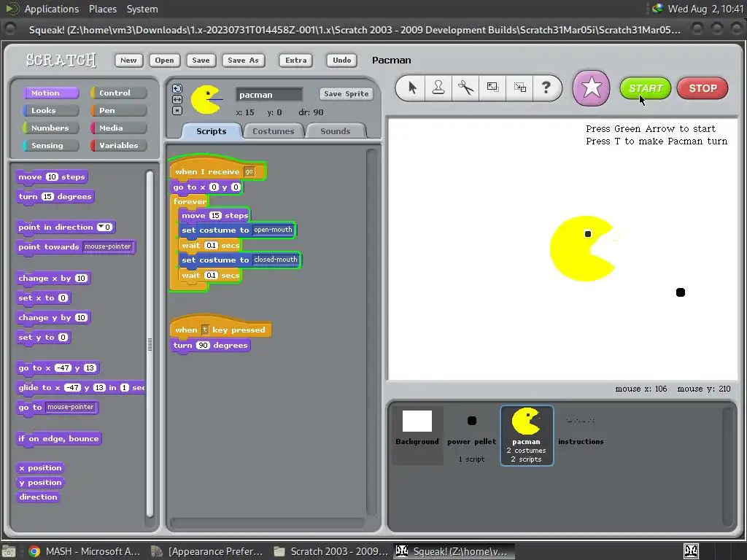Click the left-right flip rotation style icon
The height and width of the screenshot is (560, 747).
pos(177,99)
